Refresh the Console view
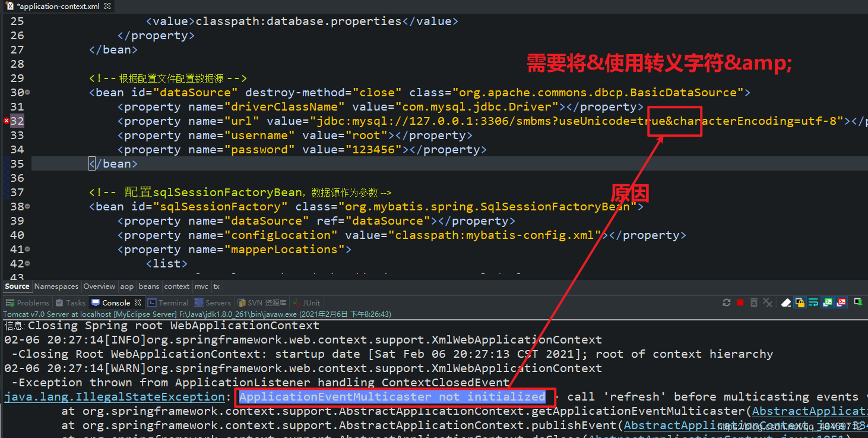 (727, 302)
